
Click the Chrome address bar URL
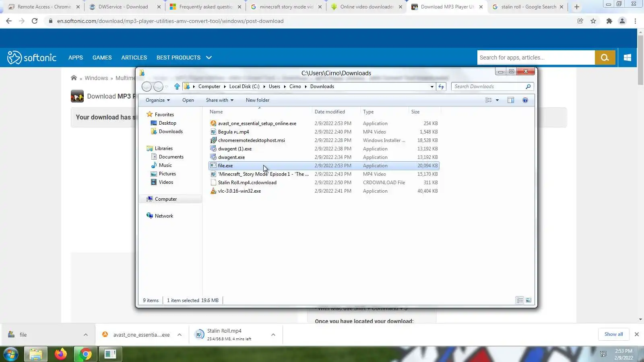tap(170, 21)
